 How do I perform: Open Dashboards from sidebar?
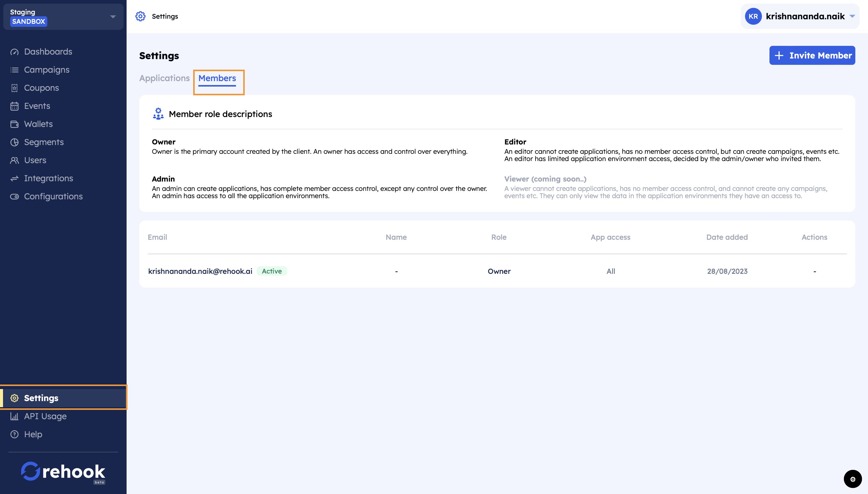[48, 52]
